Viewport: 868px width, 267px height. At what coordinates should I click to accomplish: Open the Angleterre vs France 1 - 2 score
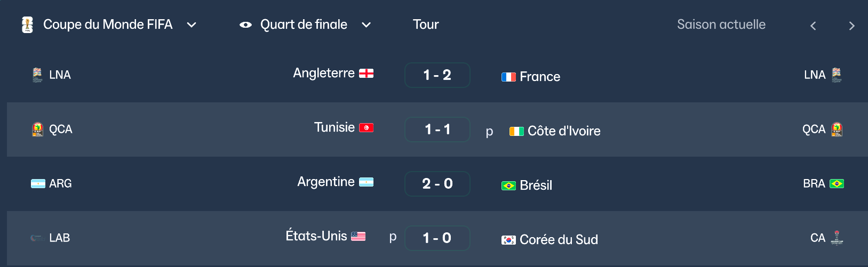(437, 75)
